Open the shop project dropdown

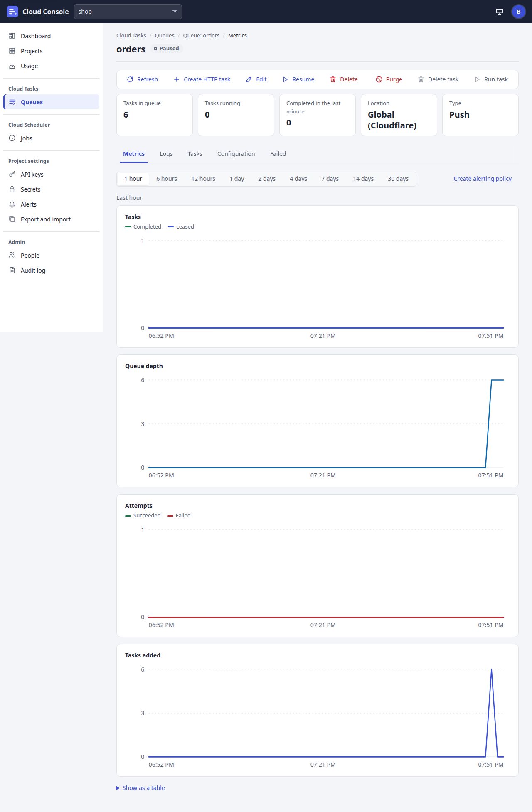[128, 12]
